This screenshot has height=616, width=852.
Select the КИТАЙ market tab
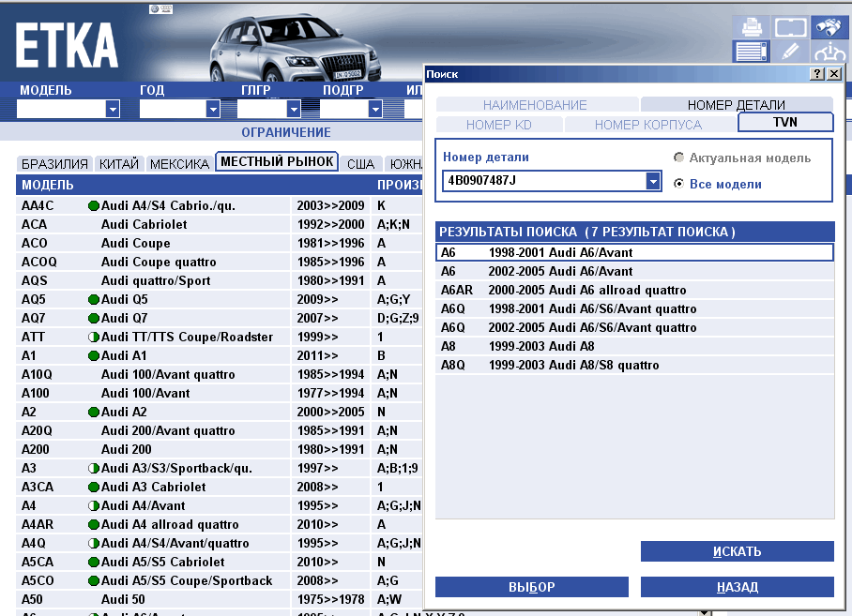[x=119, y=164]
